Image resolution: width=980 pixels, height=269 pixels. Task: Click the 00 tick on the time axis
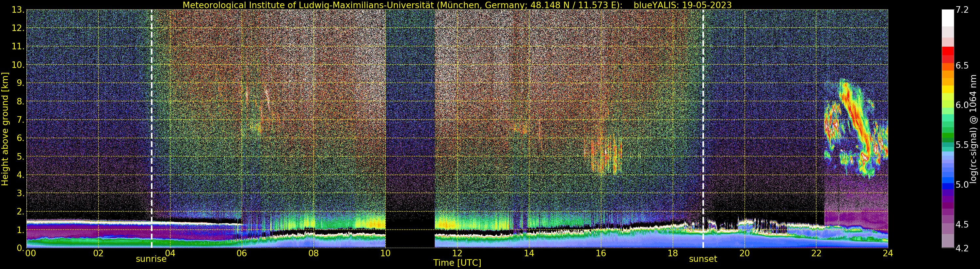(30, 253)
